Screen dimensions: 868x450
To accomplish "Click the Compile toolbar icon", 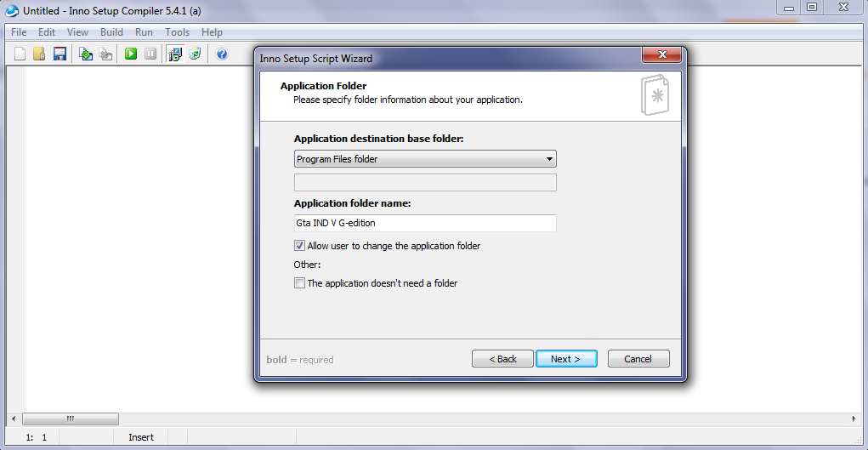I will [x=86, y=54].
